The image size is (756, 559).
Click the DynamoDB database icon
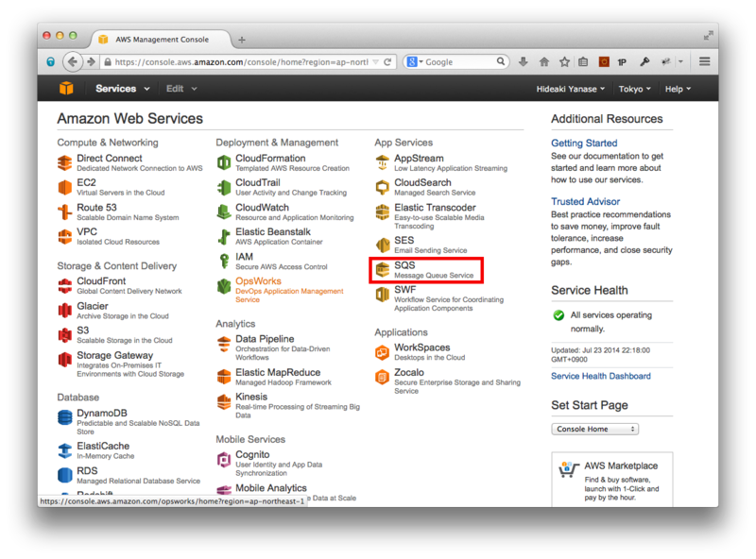[x=65, y=417]
